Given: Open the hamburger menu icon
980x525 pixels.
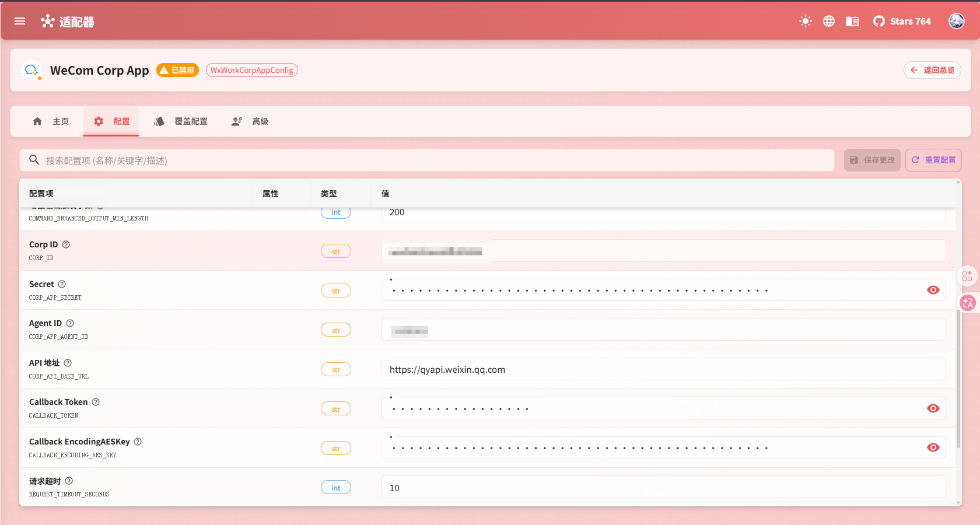Looking at the screenshot, I should pos(20,21).
